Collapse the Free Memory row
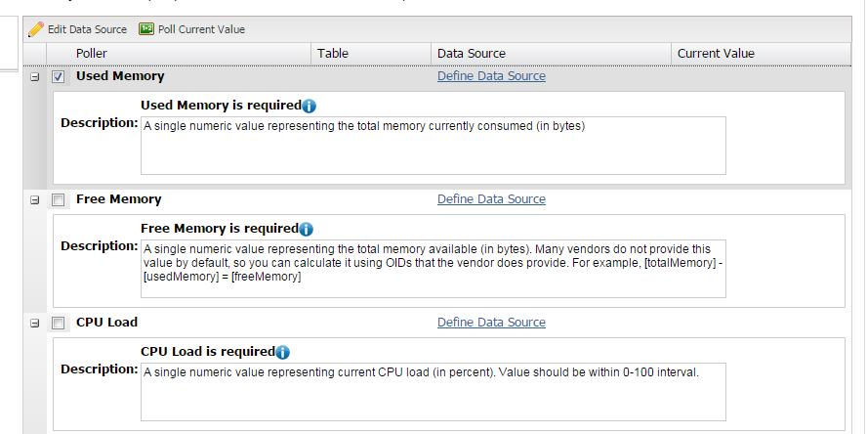Image resolution: width=868 pixels, height=434 pixels. click(35, 199)
